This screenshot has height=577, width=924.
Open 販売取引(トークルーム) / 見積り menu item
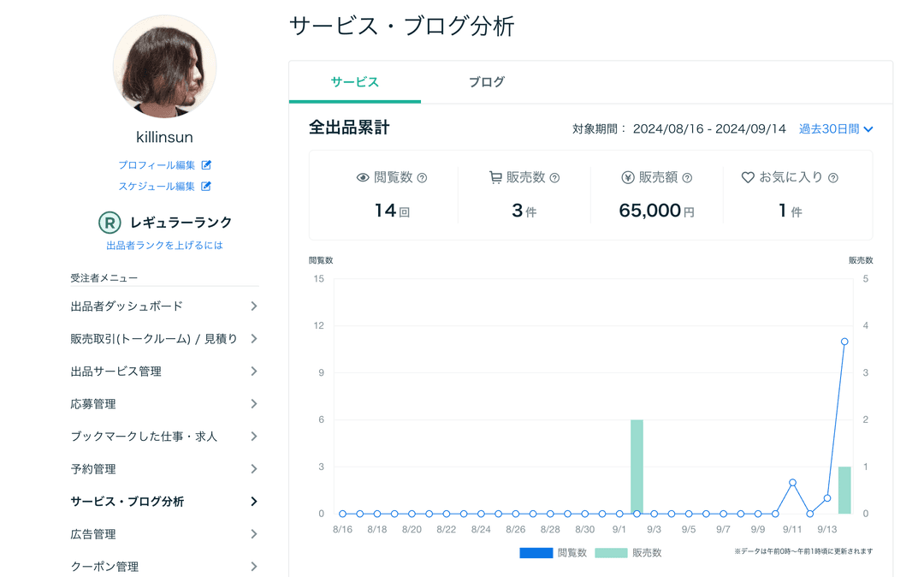164,339
